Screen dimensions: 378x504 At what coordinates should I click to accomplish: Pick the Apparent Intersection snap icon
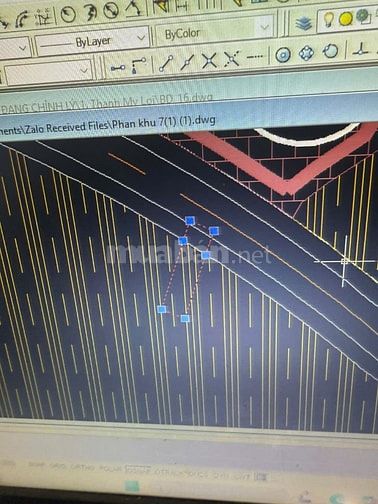[232, 59]
